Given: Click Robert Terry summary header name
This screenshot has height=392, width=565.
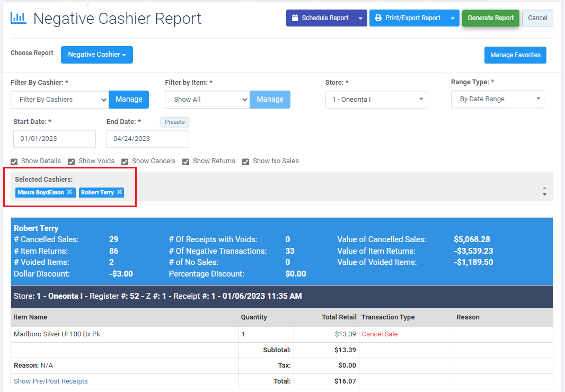Looking at the screenshot, I should click(x=36, y=228).
